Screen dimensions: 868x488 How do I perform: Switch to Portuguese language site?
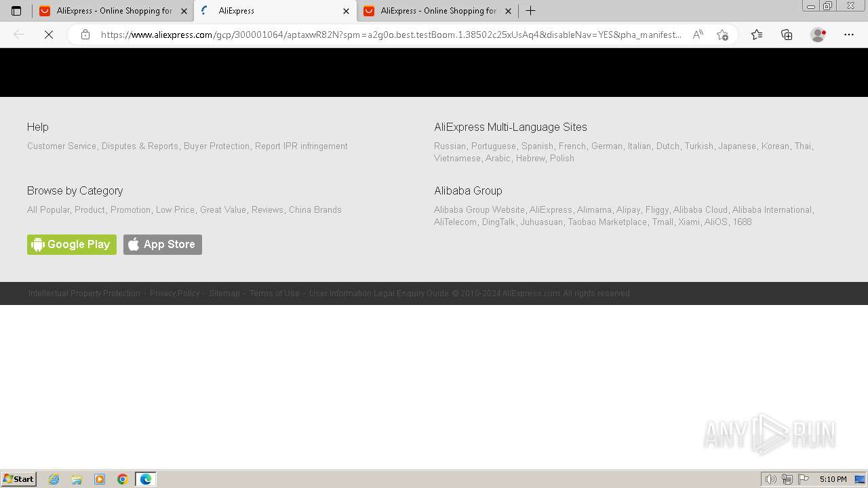coord(494,146)
